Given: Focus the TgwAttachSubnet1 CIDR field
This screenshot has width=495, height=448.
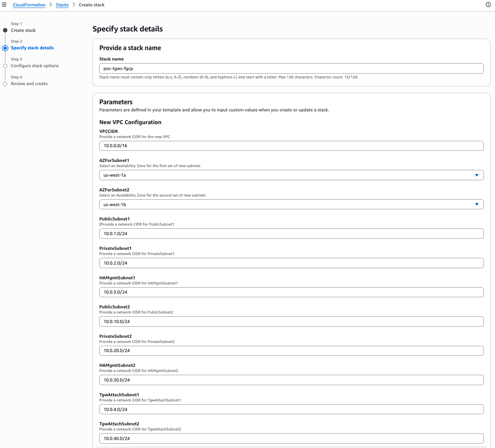Looking at the screenshot, I should [x=291, y=409].
